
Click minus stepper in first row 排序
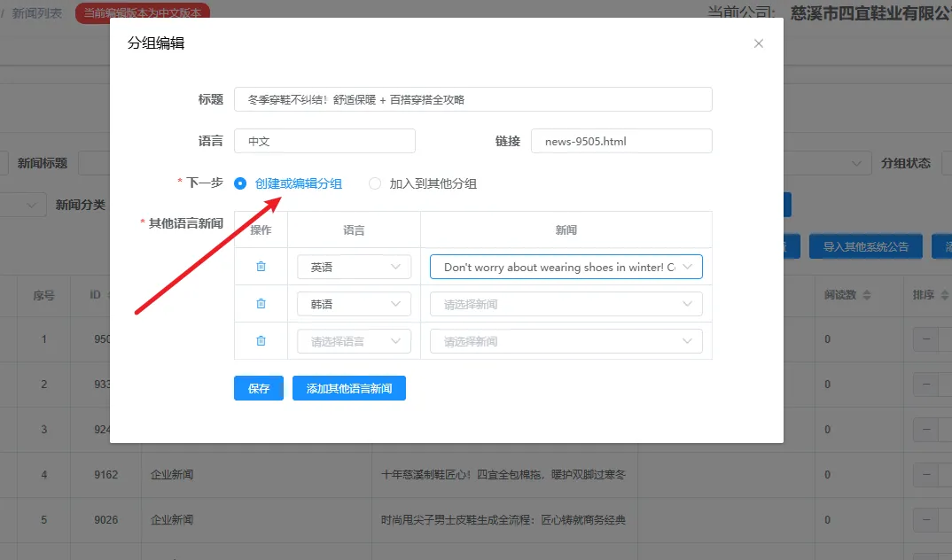coord(927,339)
